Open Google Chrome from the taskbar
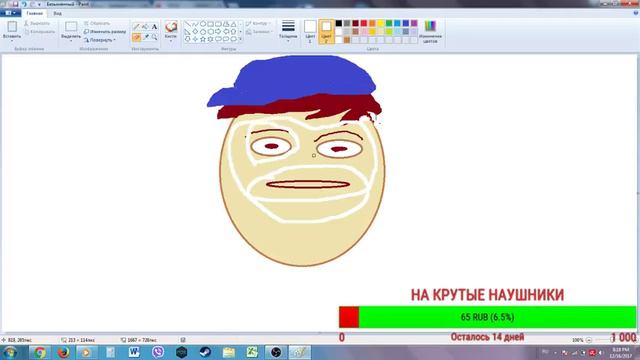This screenshot has width=640, height=360. (40, 352)
